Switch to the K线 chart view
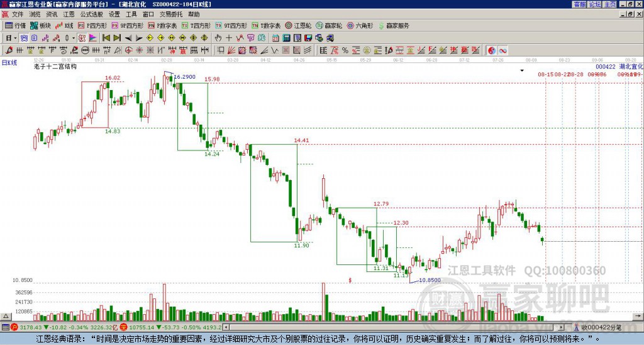The image size is (644, 345). [x=64, y=25]
